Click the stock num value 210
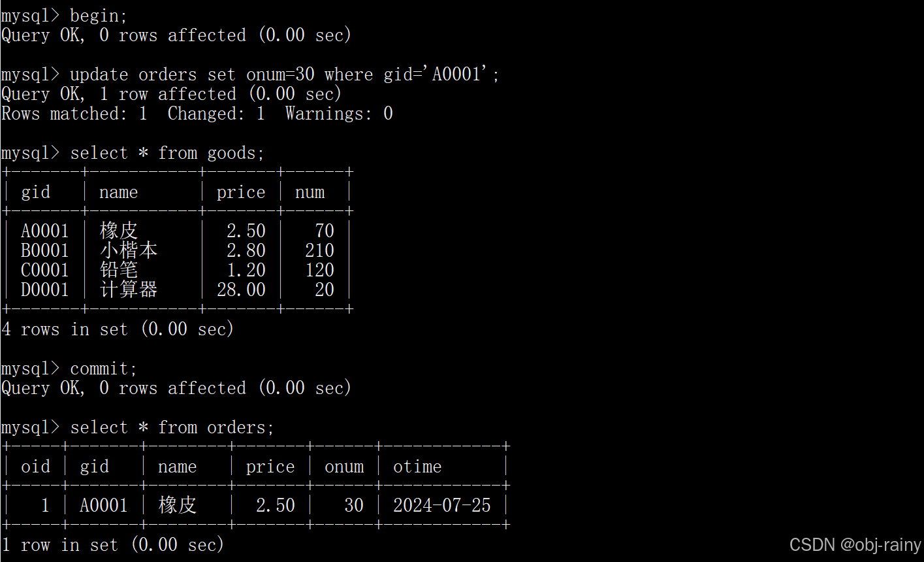The width and height of the screenshot is (924, 562). tap(319, 251)
